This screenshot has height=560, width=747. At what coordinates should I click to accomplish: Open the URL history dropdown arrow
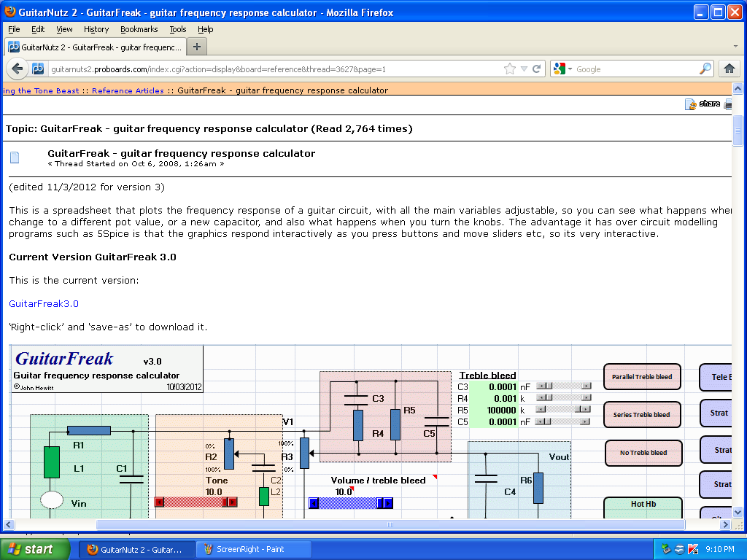[x=524, y=69]
